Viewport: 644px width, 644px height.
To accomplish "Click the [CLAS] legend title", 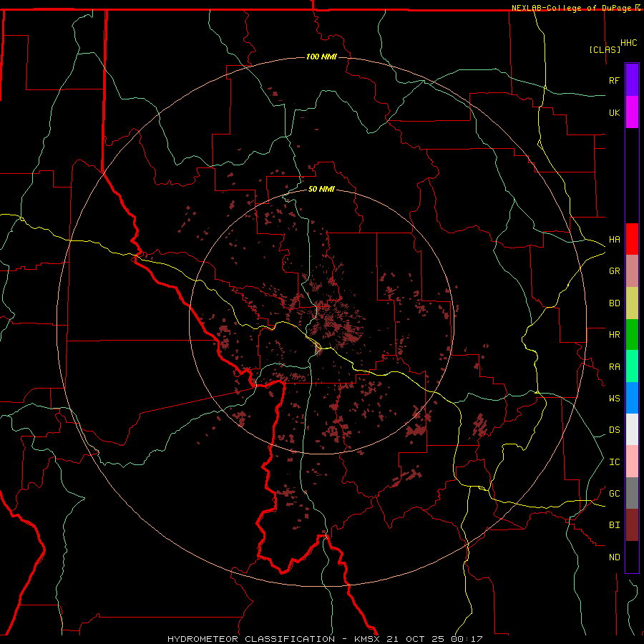I will (x=605, y=49).
